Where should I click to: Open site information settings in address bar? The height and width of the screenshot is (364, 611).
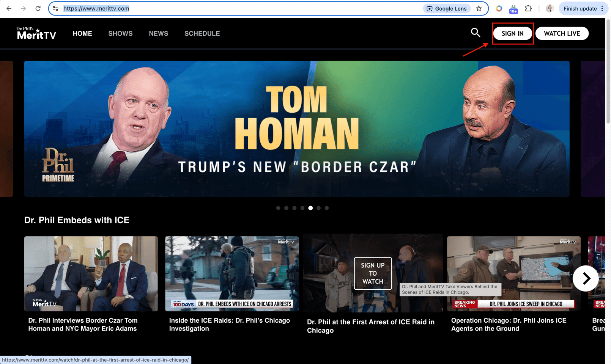(56, 8)
